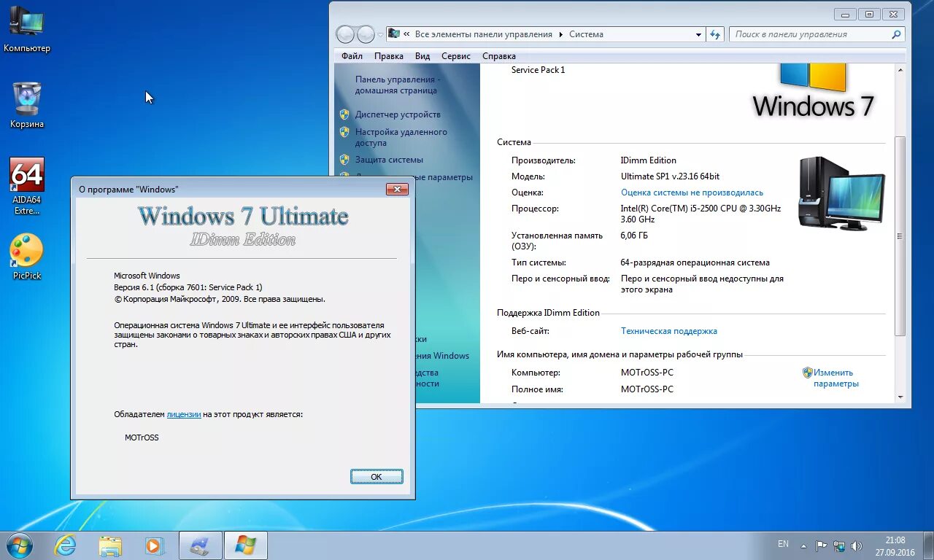
Task: Click the shield icon beside Изменить параметры
Action: tap(808, 373)
